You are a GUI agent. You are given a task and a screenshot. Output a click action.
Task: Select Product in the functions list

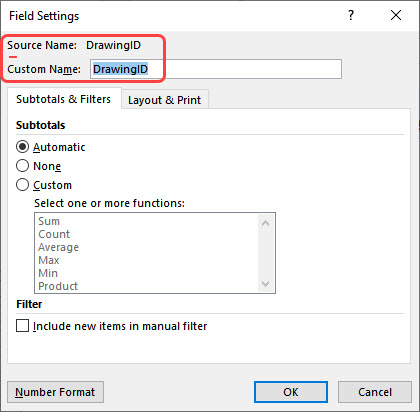tap(58, 286)
